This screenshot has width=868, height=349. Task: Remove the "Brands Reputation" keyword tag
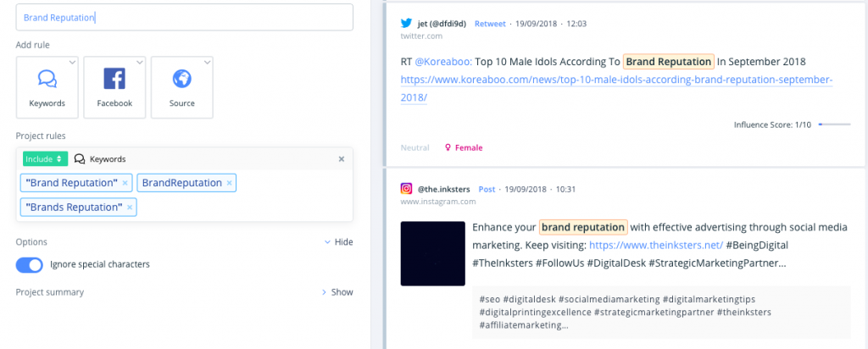point(129,208)
